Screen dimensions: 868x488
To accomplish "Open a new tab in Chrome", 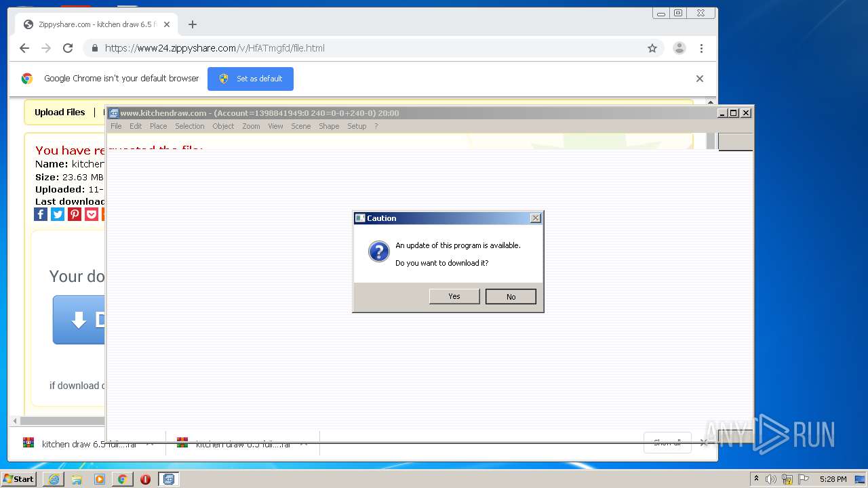I will [193, 24].
